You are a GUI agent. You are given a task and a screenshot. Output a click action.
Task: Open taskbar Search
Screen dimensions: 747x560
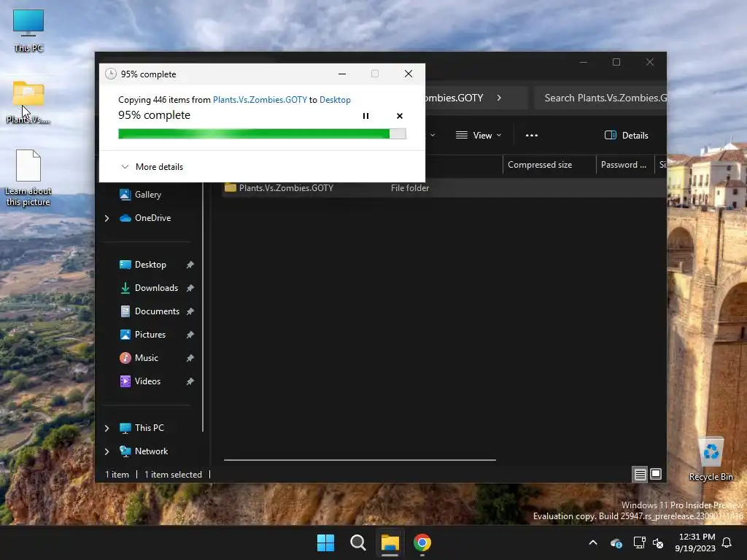coord(357,542)
